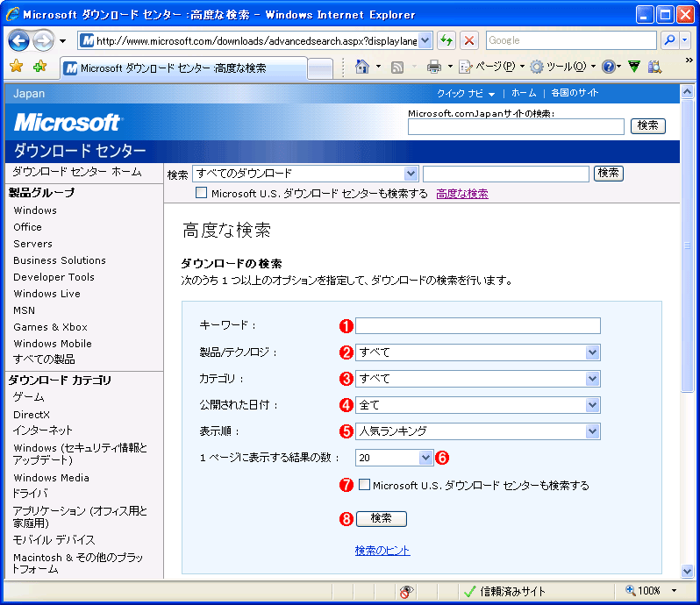The width and height of the screenshot is (700, 605).
Task: Click すべての製品 in sidebar
Action: pos(44,359)
